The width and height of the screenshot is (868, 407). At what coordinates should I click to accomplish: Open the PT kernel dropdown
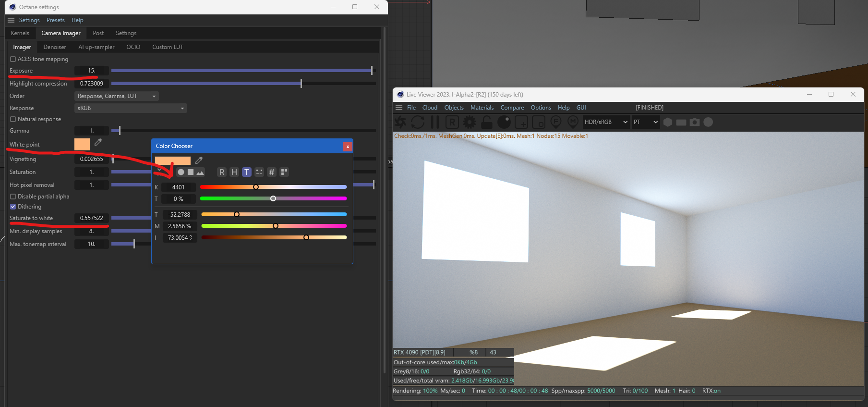pyautogui.click(x=646, y=122)
